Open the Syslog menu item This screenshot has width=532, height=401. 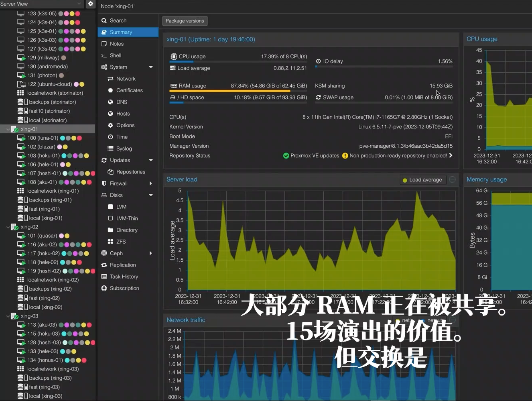(124, 149)
